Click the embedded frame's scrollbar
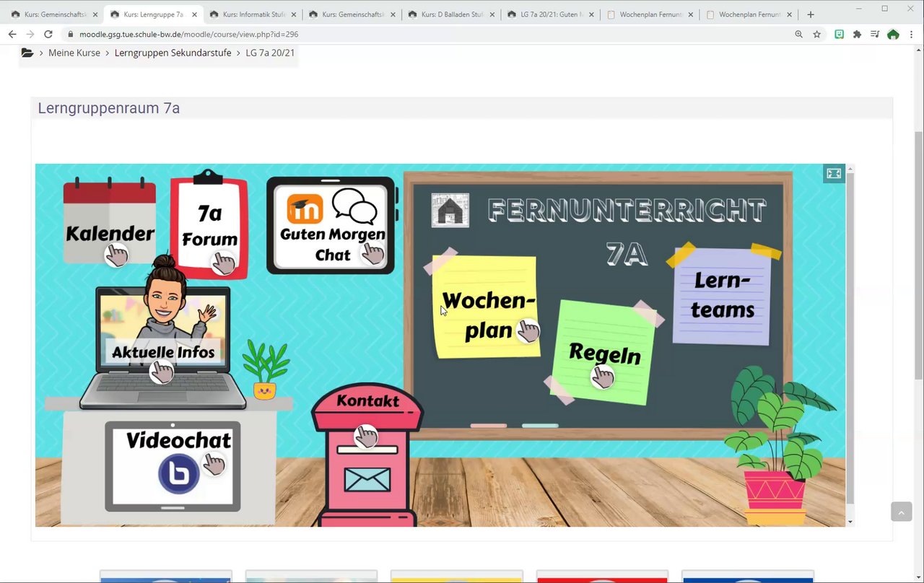Image resolution: width=924 pixels, height=583 pixels. 850,338
